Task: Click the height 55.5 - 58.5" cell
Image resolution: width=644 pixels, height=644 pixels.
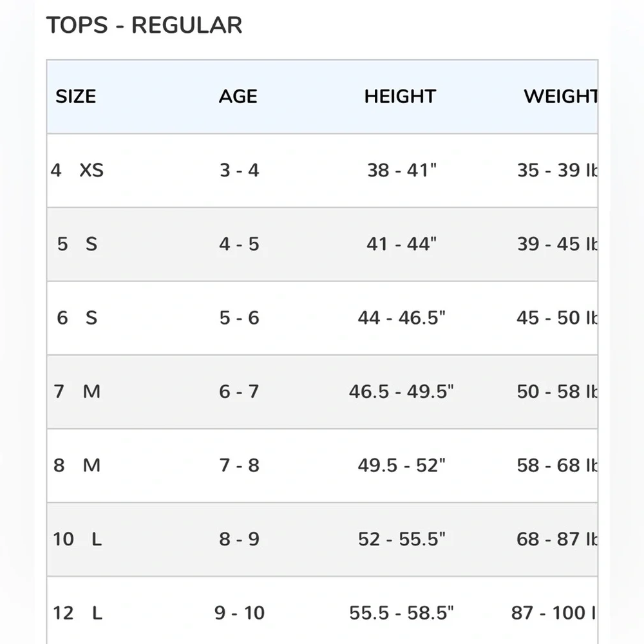Action: [402, 613]
